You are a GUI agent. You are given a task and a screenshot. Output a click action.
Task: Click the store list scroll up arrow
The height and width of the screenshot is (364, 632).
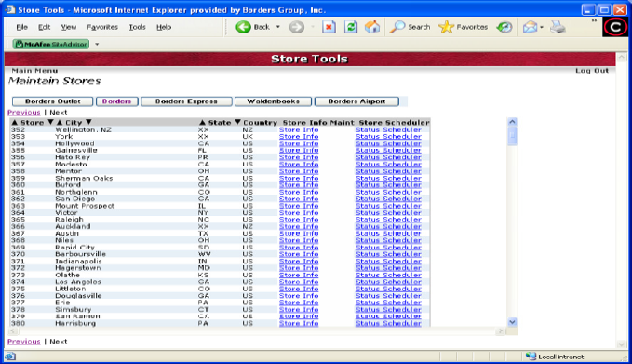point(512,122)
